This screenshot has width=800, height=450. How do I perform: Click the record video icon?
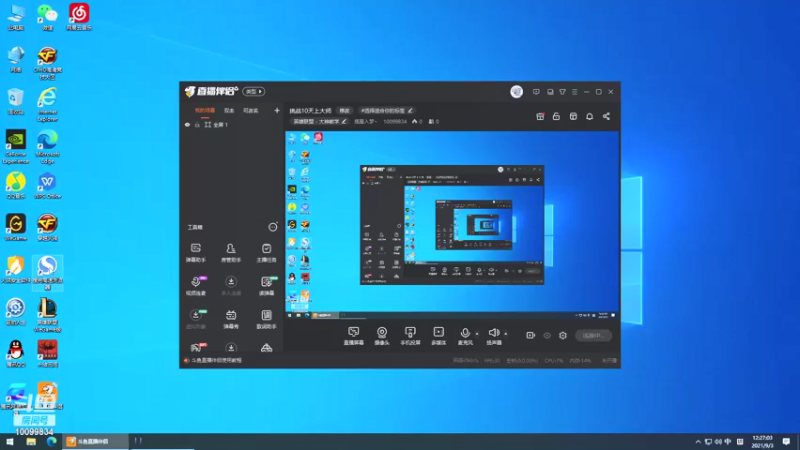coord(531,335)
